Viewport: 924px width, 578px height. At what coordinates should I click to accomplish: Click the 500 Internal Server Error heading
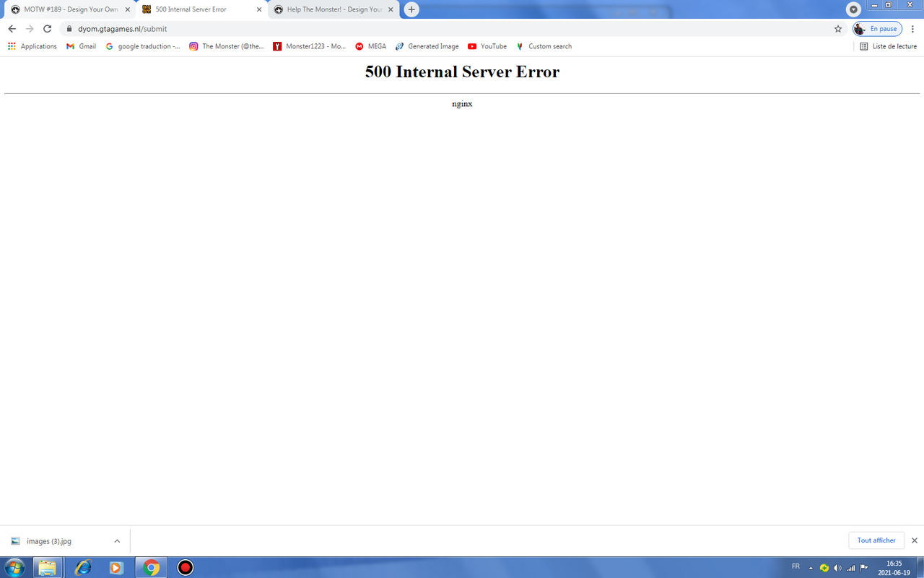[462, 72]
